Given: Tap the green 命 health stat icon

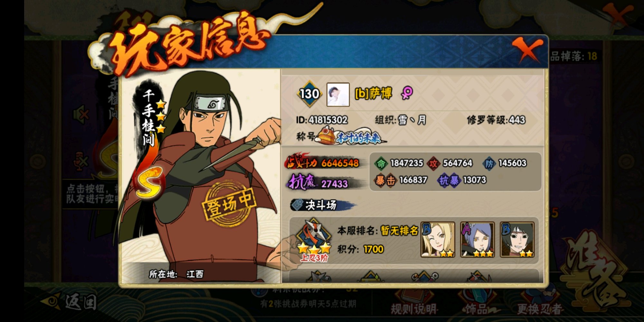Looking at the screenshot, I should [x=381, y=164].
